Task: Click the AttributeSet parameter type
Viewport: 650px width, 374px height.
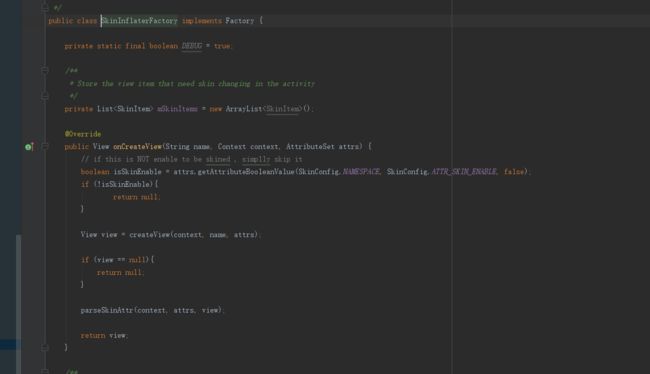Action: 310,147
